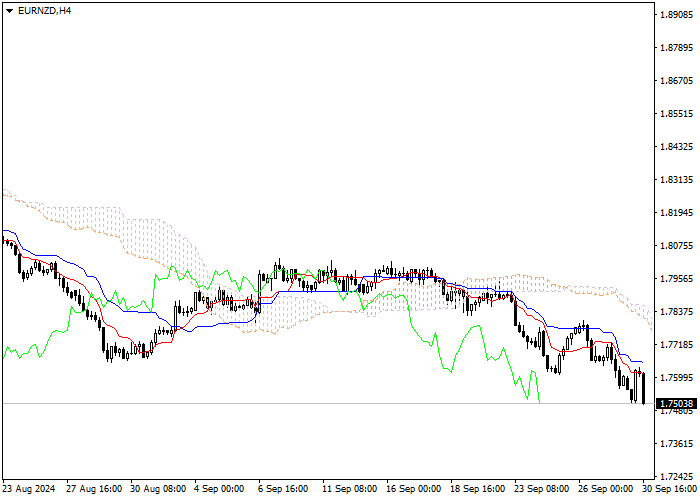Click the 1.87895 price axis label
The image size is (700, 500).
click(x=676, y=48)
